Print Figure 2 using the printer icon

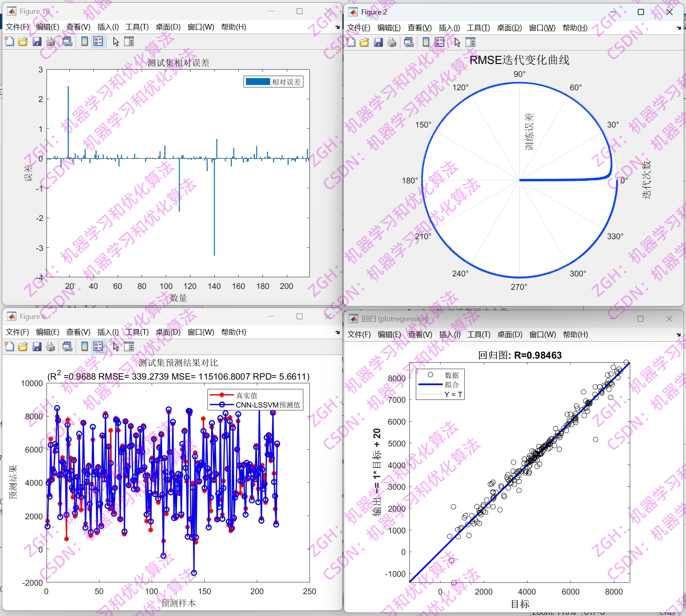coord(392,42)
